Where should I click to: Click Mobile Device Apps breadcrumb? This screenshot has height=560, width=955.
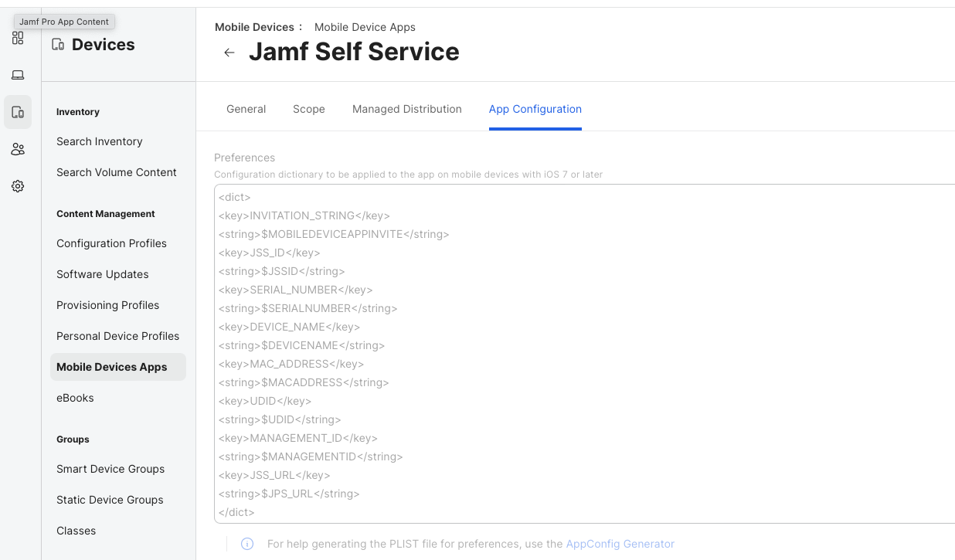click(x=365, y=27)
